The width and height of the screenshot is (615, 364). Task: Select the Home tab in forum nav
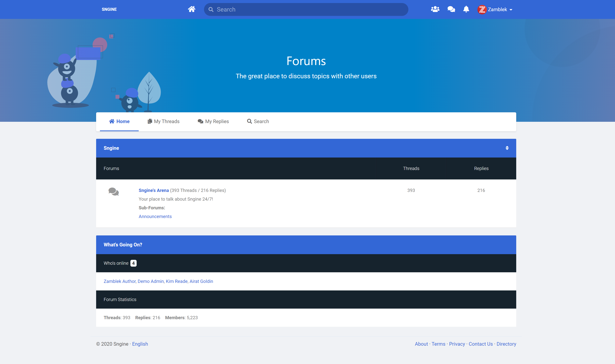120,121
